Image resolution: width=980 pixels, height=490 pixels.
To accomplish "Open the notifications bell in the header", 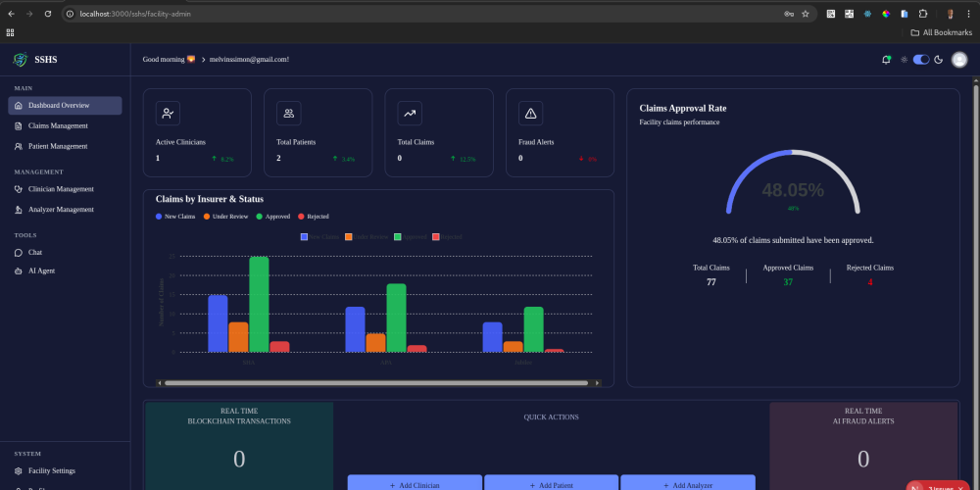I will [x=886, y=60].
